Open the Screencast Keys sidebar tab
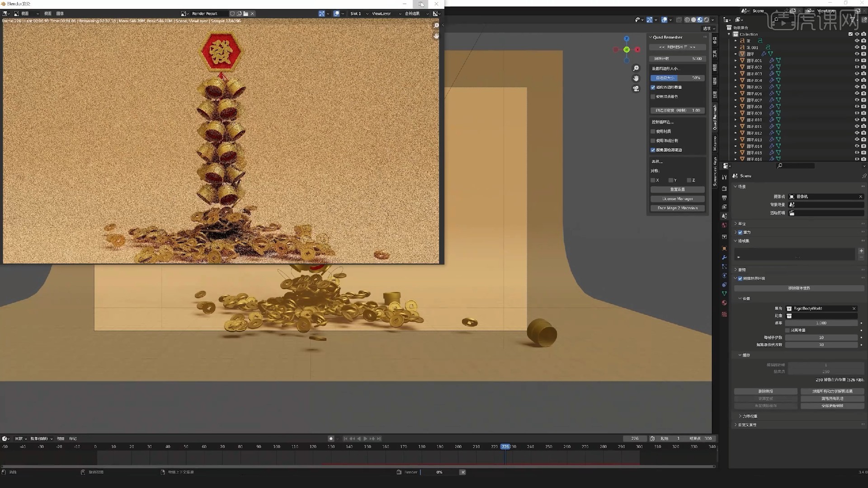The width and height of the screenshot is (868, 488). coord(715,172)
